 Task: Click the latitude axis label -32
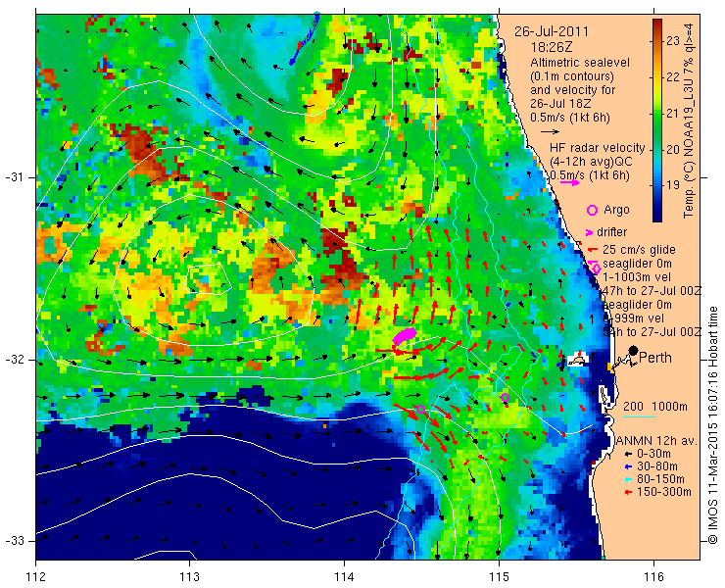pos(14,360)
